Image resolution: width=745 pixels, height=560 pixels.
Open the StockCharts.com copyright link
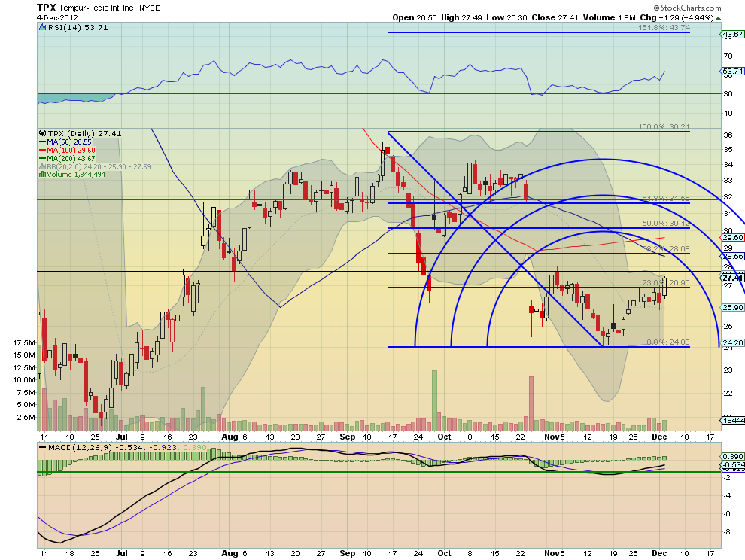pos(687,8)
